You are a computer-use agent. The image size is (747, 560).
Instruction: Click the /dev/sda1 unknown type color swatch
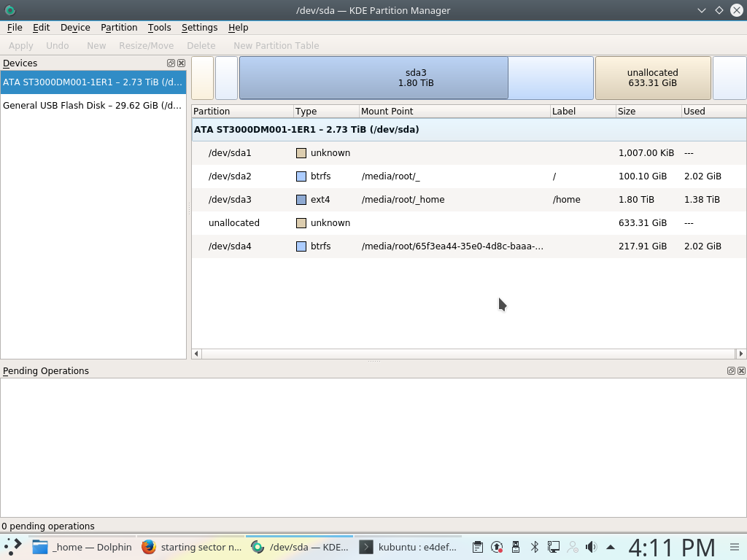[301, 153]
